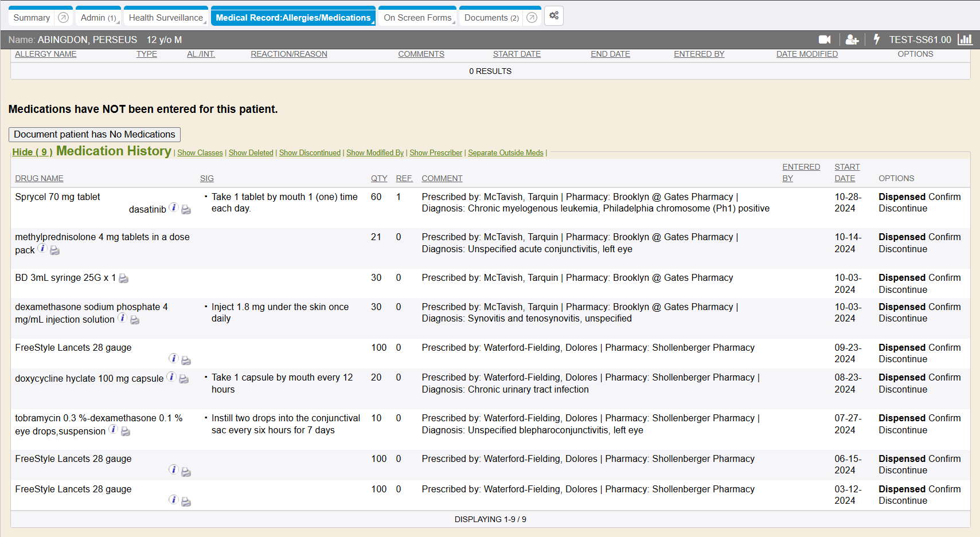Click the video camera icon in patient bar

(825, 40)
